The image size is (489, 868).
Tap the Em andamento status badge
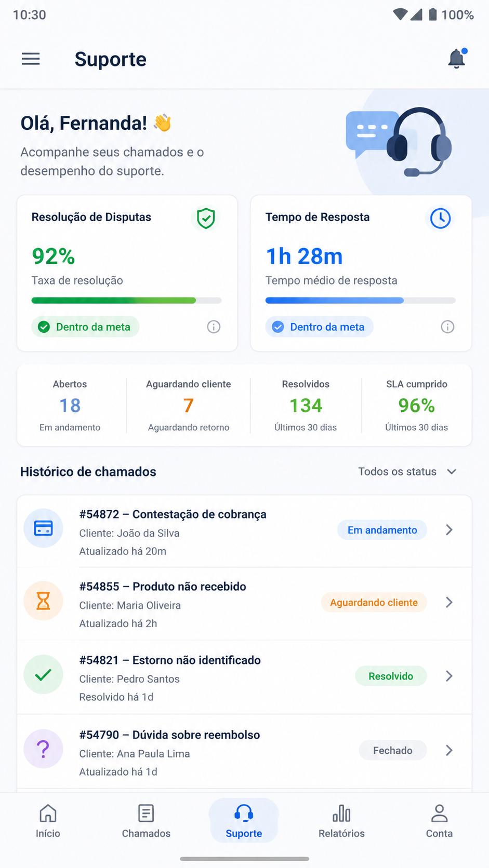pyautogui.click(x=382, y=530)
